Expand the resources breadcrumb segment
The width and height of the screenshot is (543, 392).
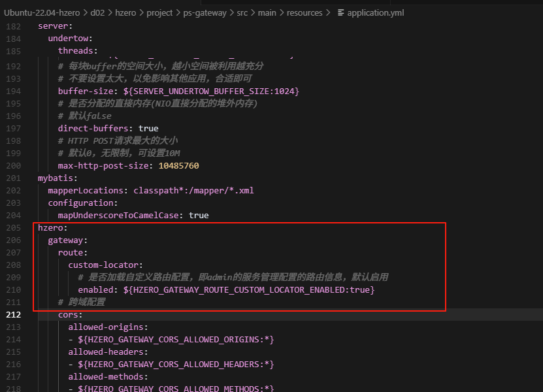[304, 13]
